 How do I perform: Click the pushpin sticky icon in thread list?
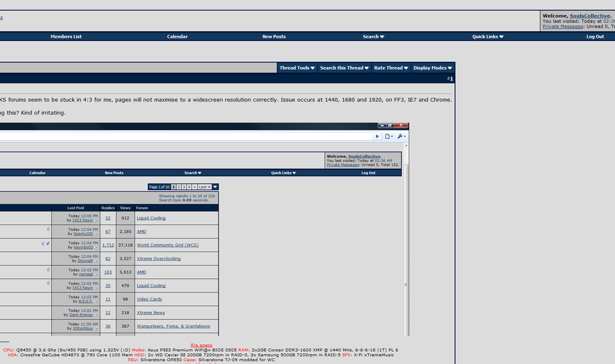[x=47, y=243]
